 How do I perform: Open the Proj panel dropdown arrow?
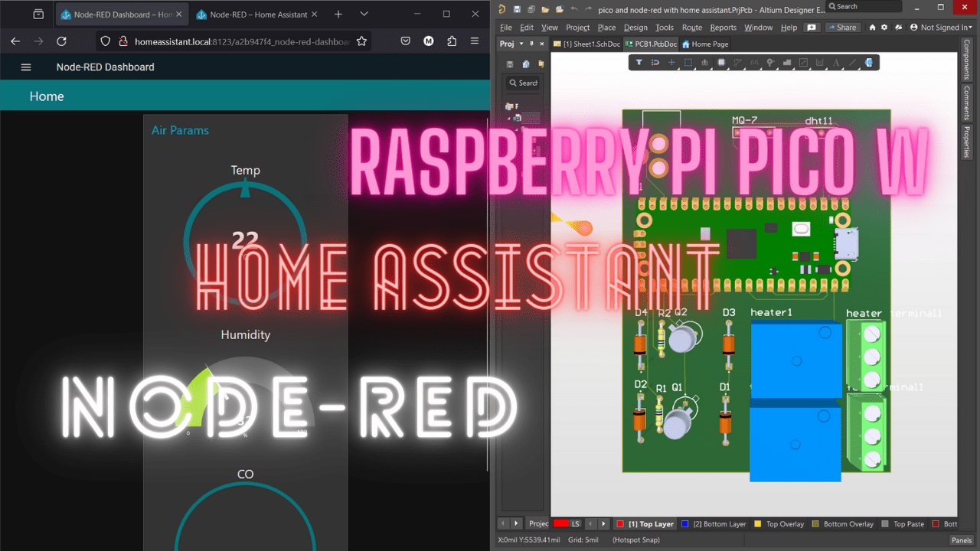coord(520,44)
